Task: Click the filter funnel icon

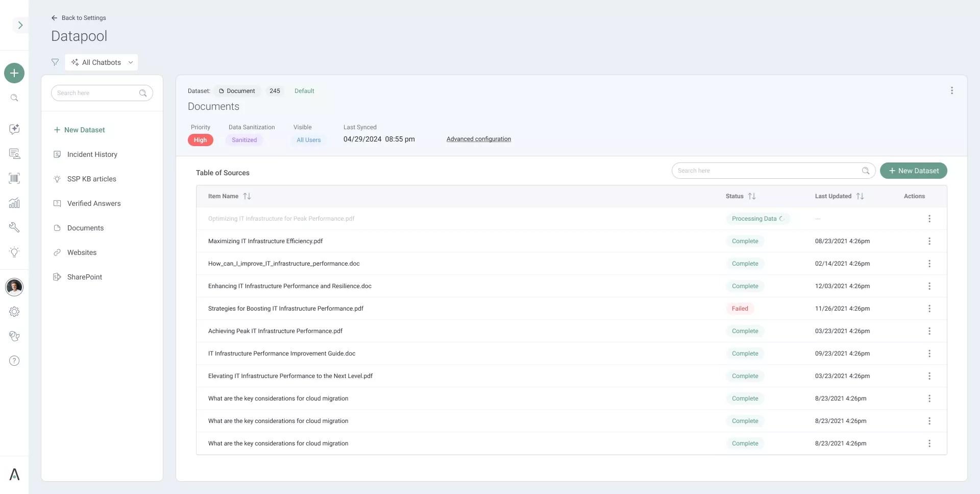Action: (x=55, y=62)
